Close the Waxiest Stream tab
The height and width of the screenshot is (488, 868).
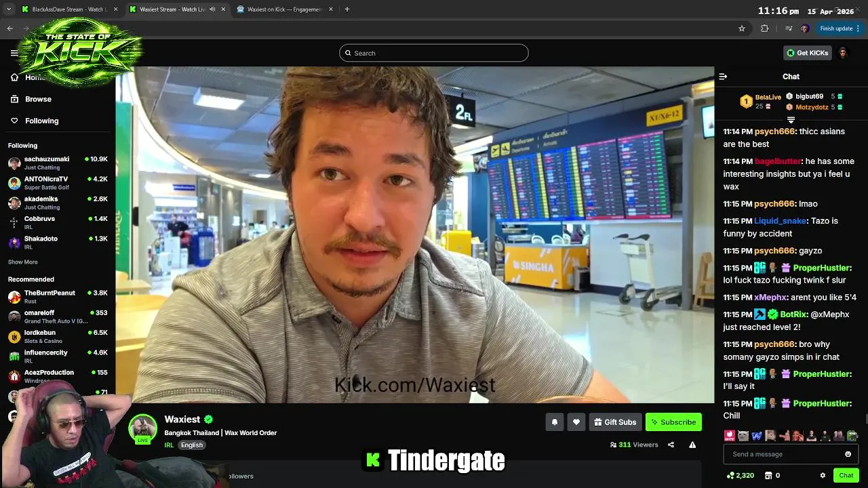click(223, 9)
